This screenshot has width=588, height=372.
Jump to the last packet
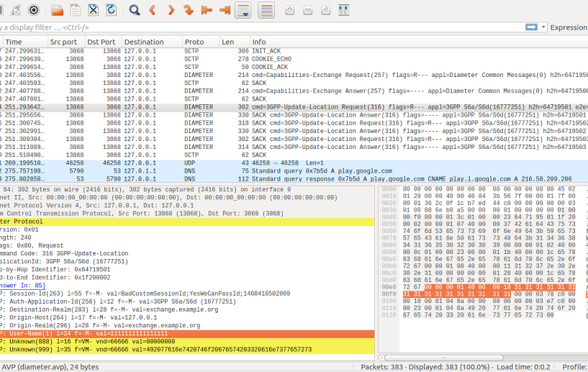pyautogui.click(x=224, y=10)
